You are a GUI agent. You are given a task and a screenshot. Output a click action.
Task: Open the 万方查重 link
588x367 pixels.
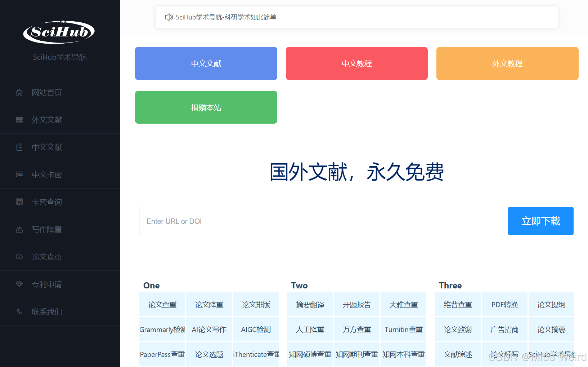point(357,330)
